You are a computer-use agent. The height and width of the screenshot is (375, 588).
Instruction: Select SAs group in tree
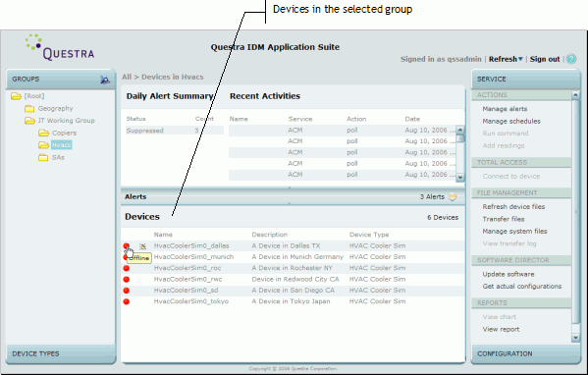click(x=58, y=157)
